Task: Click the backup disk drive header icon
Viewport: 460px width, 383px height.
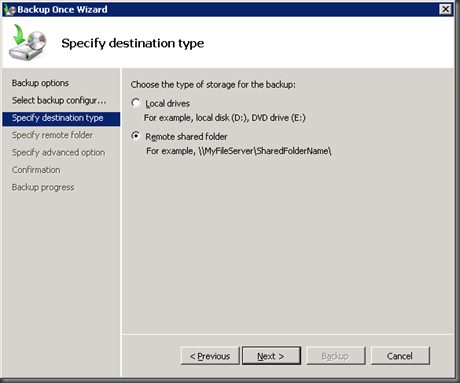Action: [28, 42]
